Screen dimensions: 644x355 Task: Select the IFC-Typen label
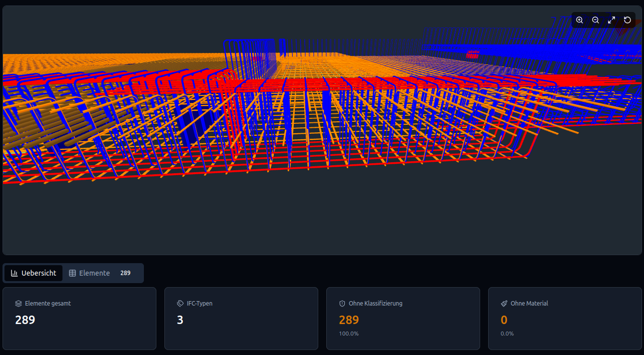(199, 303)
